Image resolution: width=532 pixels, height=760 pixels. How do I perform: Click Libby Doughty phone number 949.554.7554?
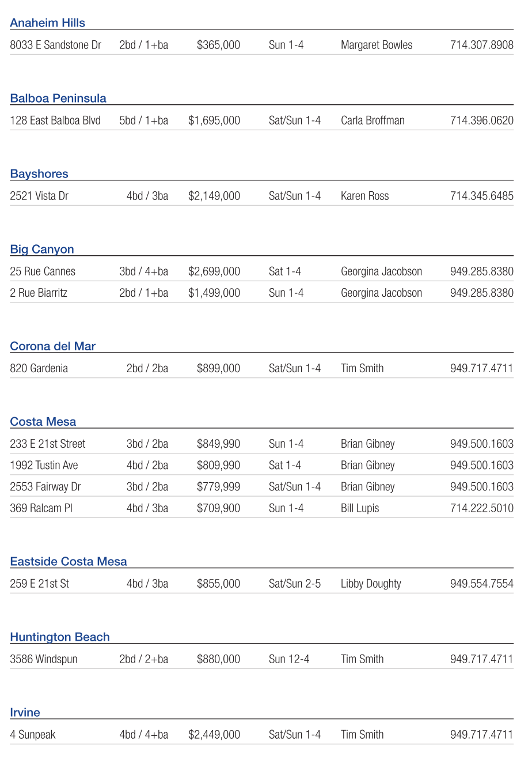click(x=481, y=584)
